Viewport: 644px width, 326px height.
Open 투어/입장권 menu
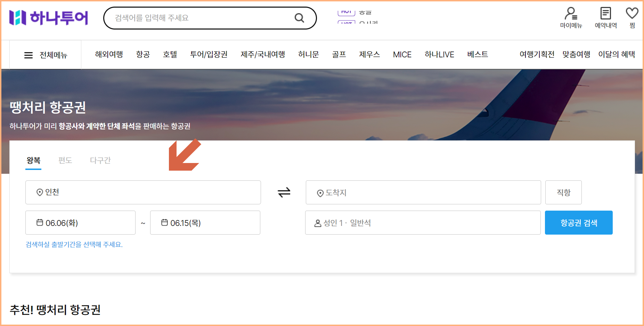209,55
